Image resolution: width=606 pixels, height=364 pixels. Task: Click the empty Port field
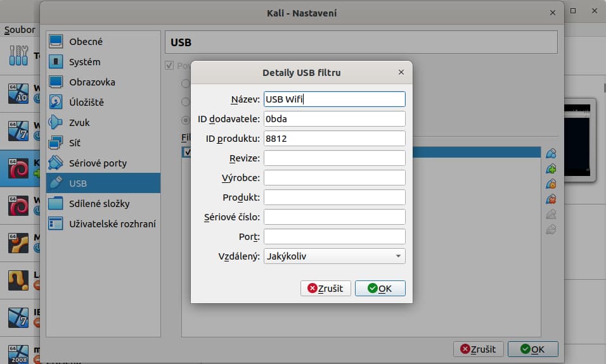[x=334, y=237]
